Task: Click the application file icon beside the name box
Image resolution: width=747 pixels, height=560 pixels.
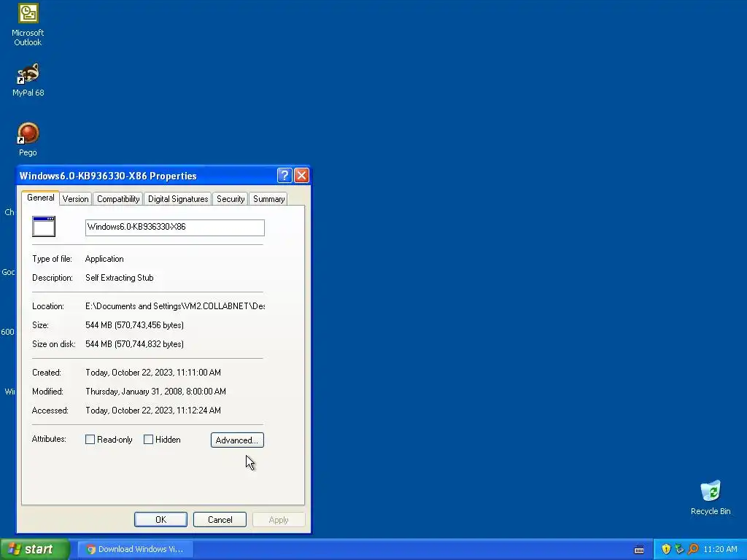Action: 44,227
